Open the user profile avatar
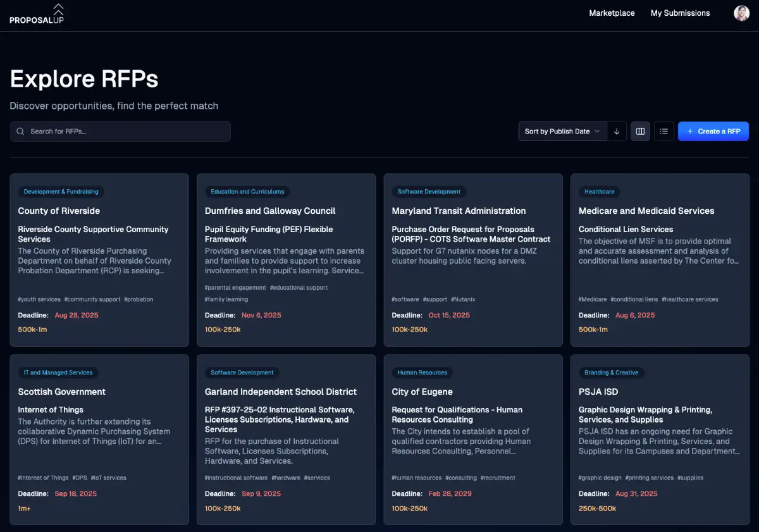759x532 pixels. (741, 13)
